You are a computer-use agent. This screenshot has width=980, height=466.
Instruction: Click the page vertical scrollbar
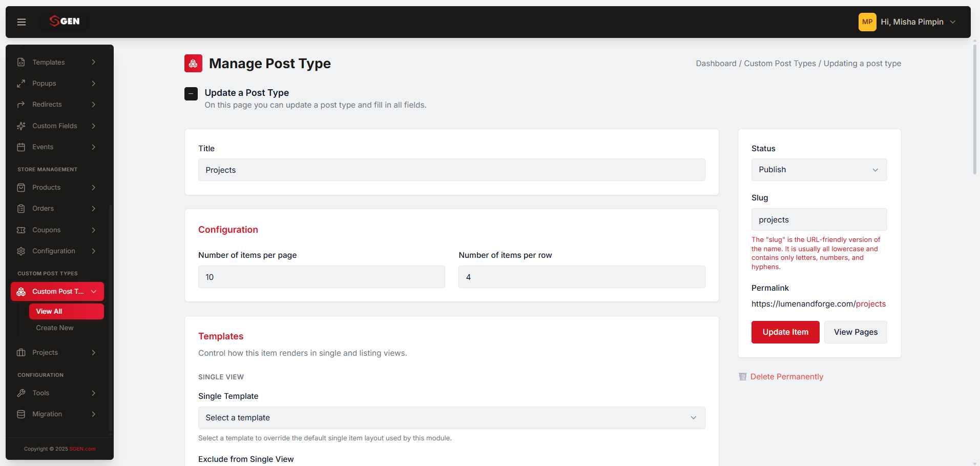point(975,110)
